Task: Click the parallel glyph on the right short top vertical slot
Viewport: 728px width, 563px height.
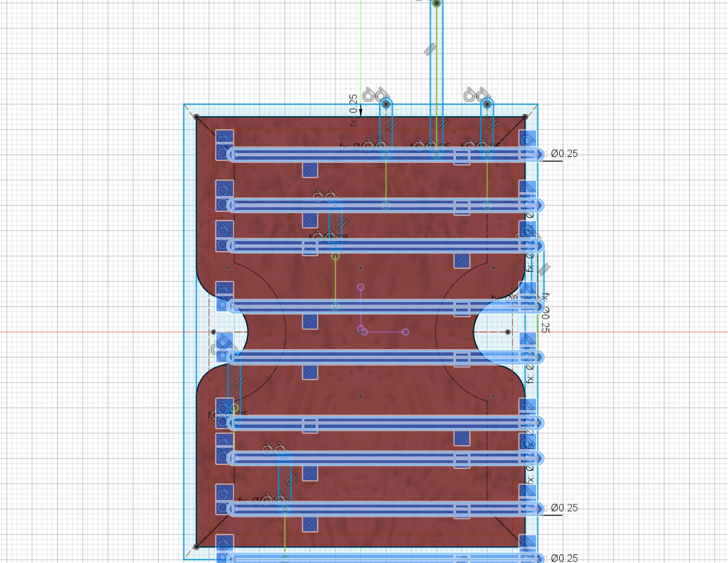Action: (493, 125)
